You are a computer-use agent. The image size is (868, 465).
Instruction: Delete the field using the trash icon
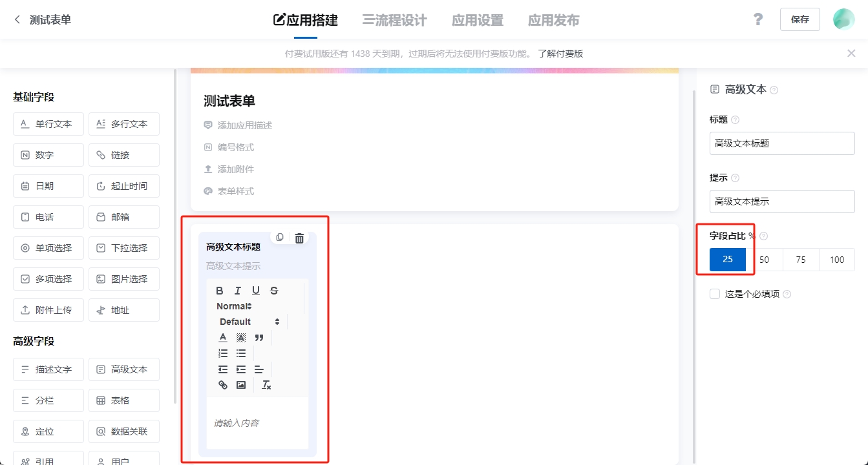pos(299,238)
